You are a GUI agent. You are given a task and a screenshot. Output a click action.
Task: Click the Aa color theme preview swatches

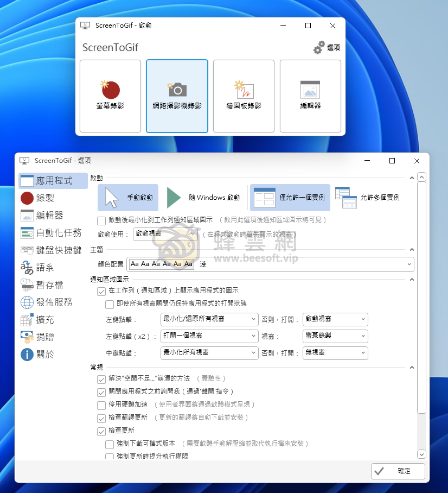(162, 264)
